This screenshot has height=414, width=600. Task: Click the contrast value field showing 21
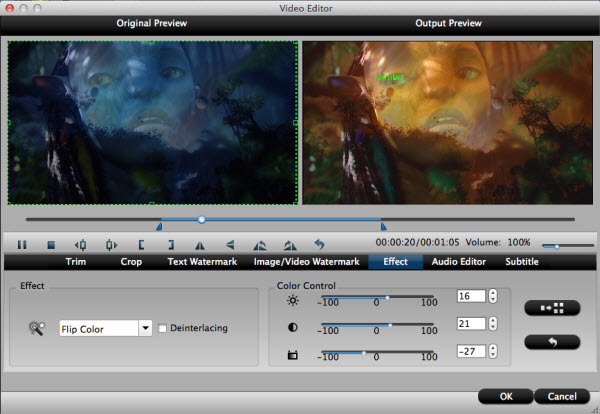[x=471, y=324]
